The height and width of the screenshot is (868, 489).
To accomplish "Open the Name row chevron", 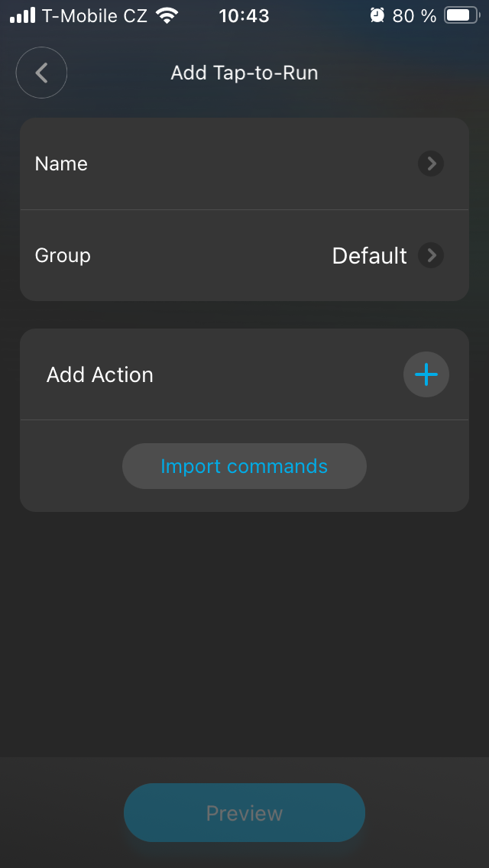I will pos(431,164).
